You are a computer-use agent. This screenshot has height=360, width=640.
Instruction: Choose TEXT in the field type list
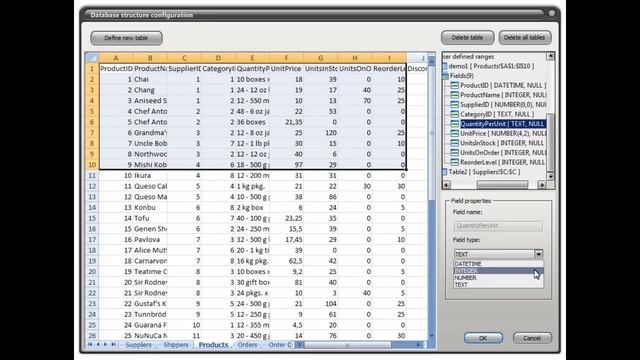[x=498, y=285]
